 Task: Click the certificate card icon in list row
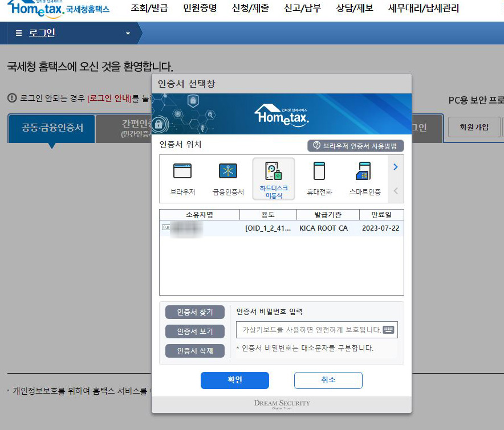coord(166,227)
